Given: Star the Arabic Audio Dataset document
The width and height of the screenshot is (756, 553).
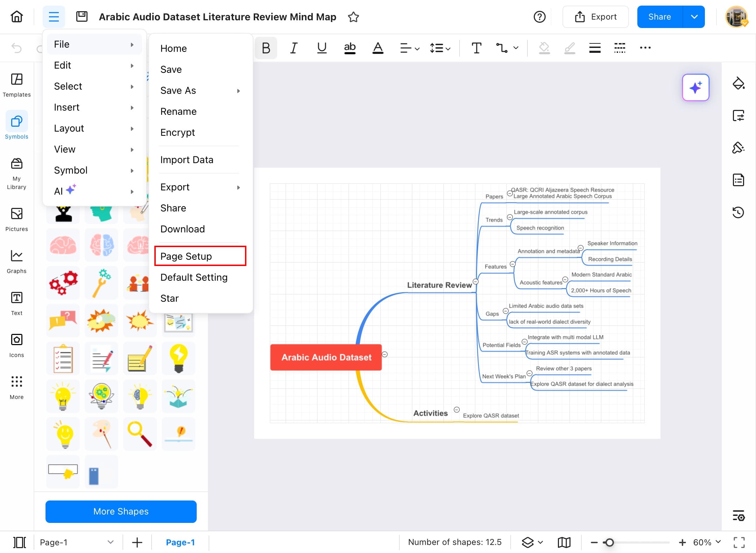Looking at the screenshot, I should pos(353,16).
